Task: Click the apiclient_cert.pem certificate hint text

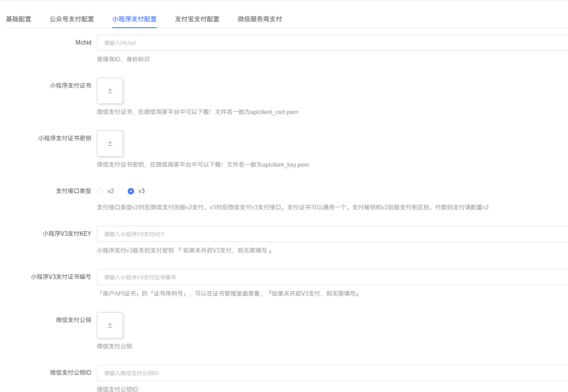Action: (x=198, y=112)
